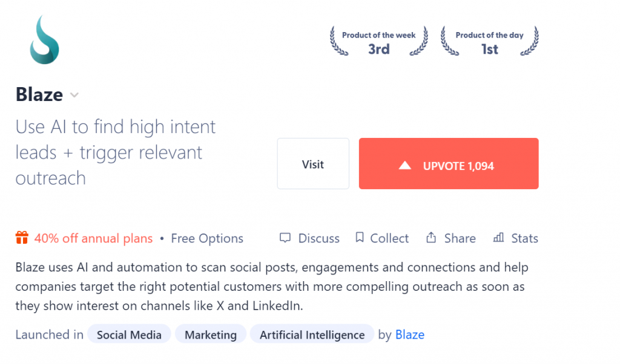620x364 pixels.
Task: Open the Artificial Intelligence topic tag
Action: 312,334
